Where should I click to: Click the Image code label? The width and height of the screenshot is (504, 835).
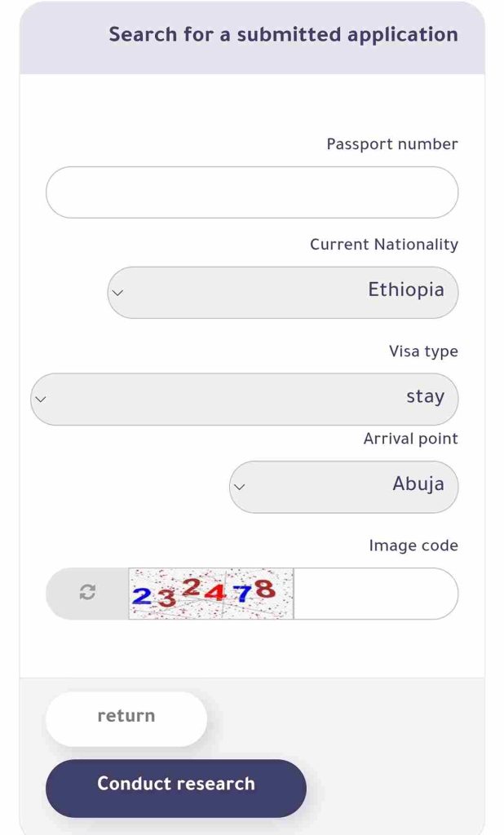413,546
